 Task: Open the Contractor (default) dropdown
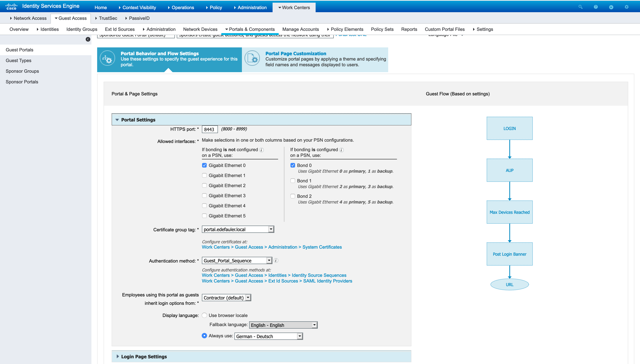[x=226, y=298]
